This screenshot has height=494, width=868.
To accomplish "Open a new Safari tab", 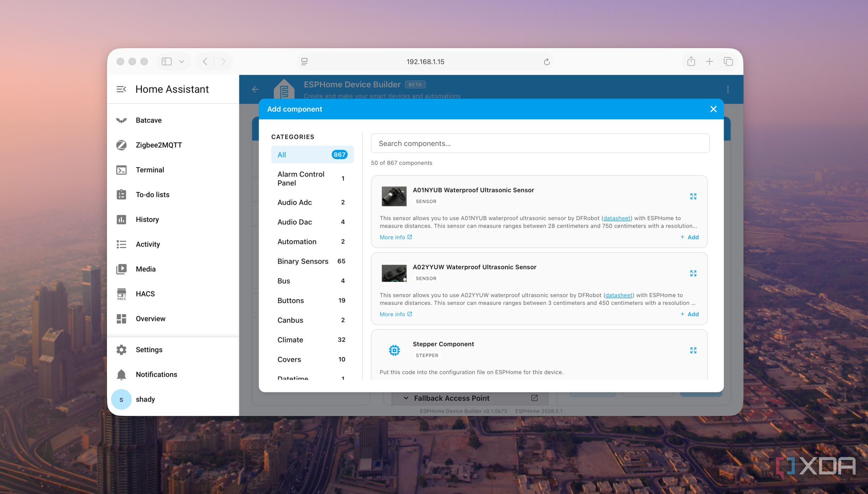I will 709,61.
